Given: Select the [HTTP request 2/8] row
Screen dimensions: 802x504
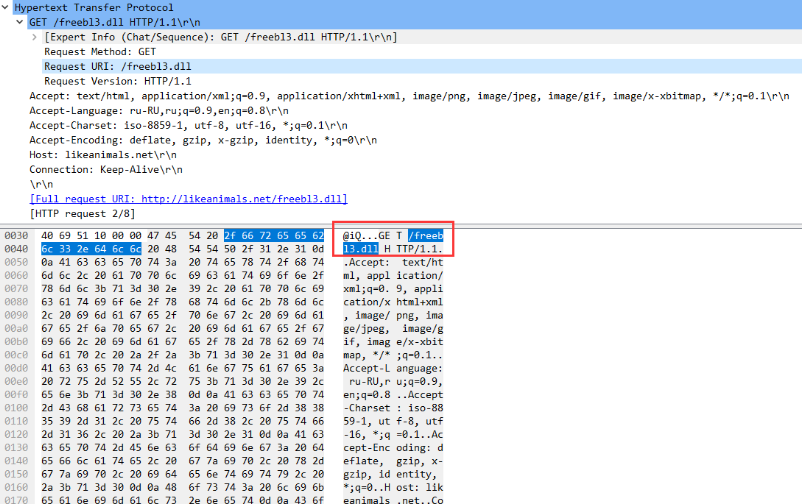Looking at the screenshot, I should click(x=82, y=213).
